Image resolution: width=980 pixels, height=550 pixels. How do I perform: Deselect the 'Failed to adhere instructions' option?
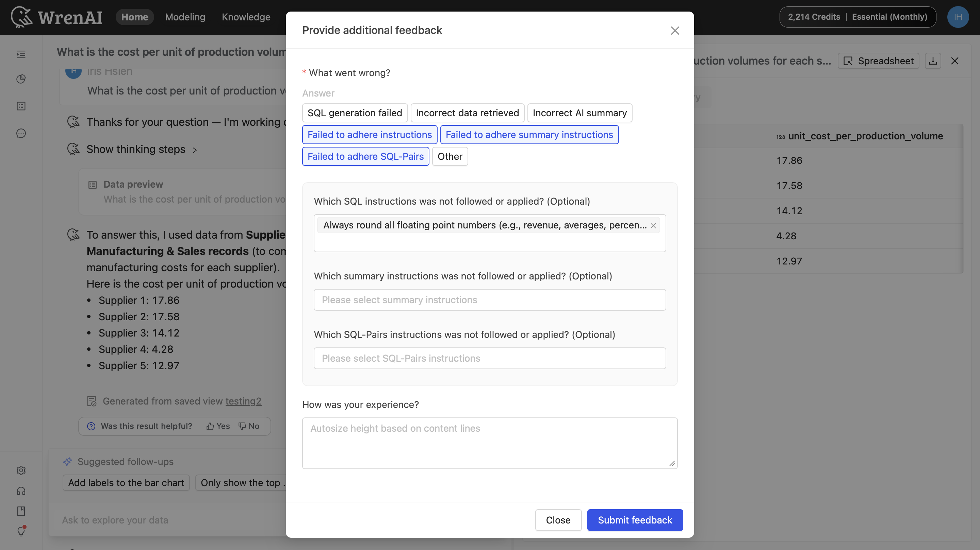(x=370, y=135)
